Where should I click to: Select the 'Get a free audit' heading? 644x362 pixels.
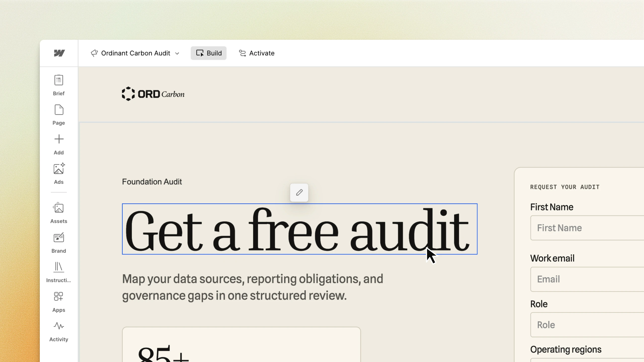[300, 229]
